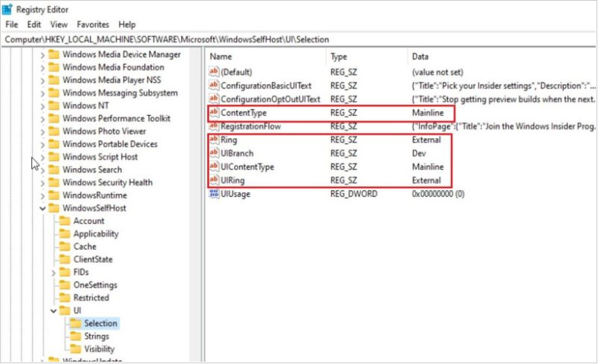The height and width of the screenshot is (364, 598).
Task: Open the File menu
Action: (x=11, y=25)
